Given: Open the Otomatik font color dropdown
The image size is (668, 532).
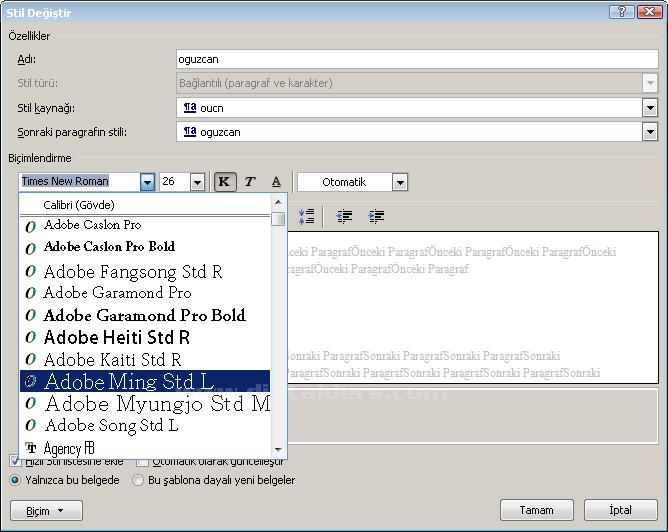Looking at the screenshot, I should point(400,182).
